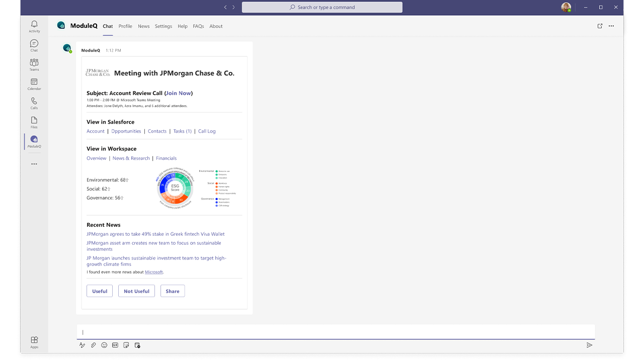The height and width of the screenshot is (362, 644).
Task: Click the search or command bar
Action: point(322,7)
